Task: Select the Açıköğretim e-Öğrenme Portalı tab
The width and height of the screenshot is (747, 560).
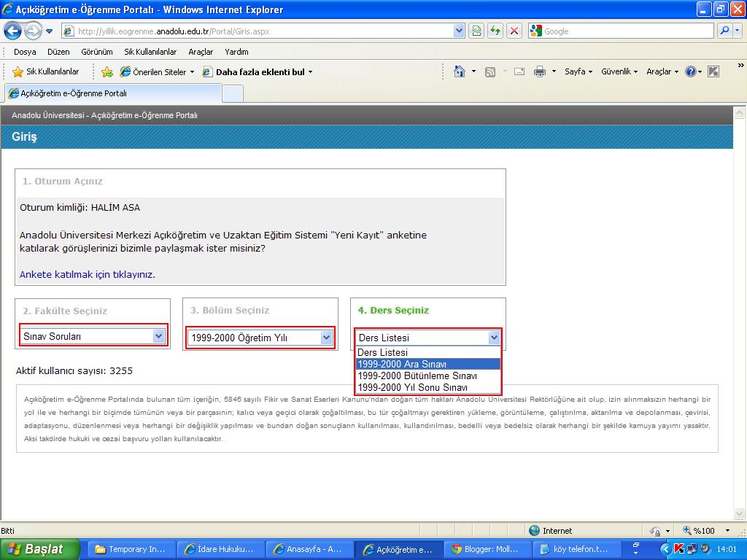Action: [x=113, y=93]
